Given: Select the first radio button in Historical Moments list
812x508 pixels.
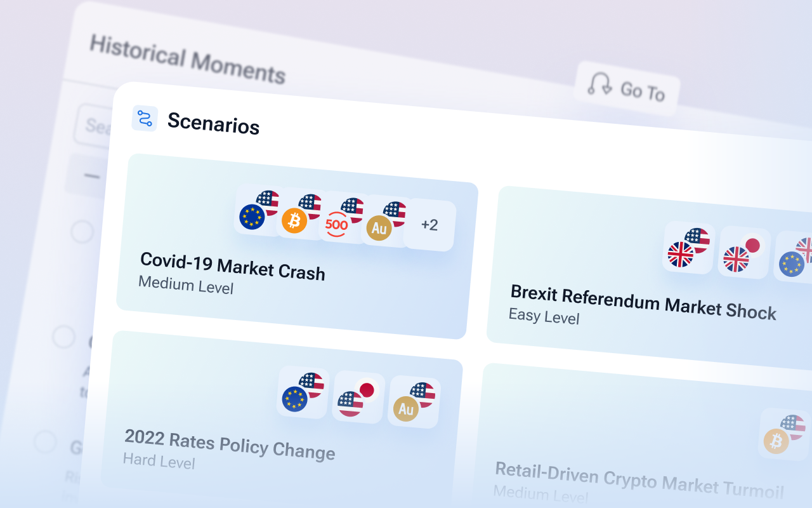Looking at the screenshot, I should (82, 231).
